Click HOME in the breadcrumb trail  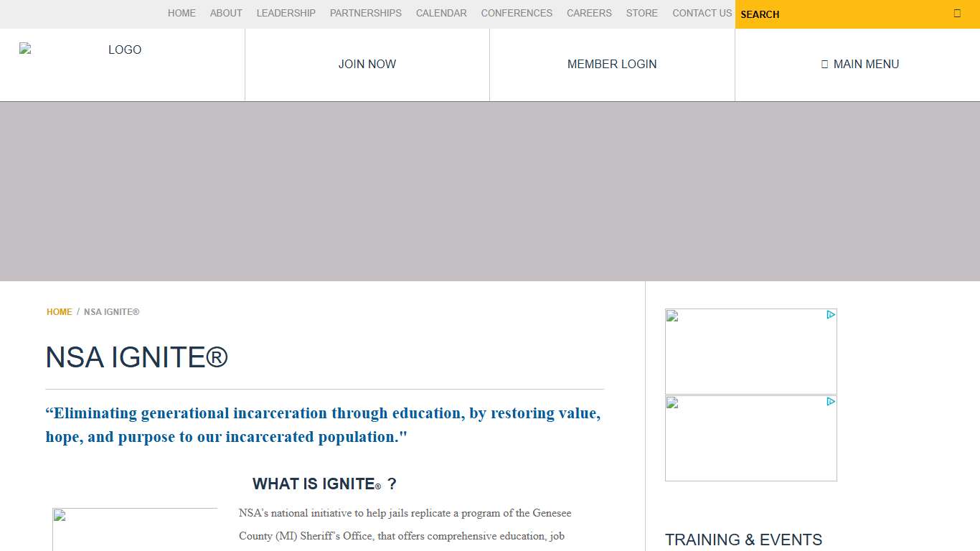point(59,311)
